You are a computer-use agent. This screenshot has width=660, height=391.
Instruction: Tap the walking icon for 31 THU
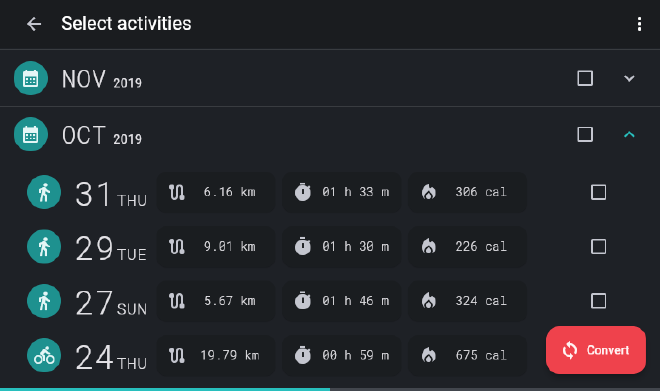coord(44,192)
